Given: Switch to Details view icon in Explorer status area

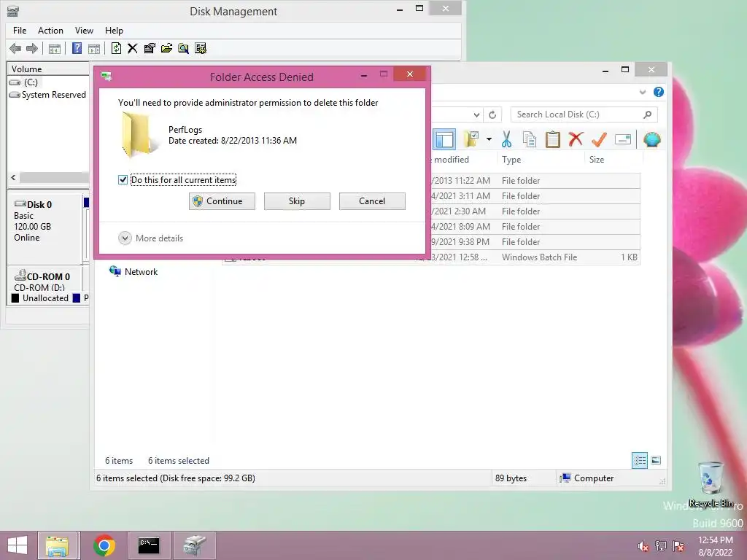Looking at the screenshot, I should 639,460.
